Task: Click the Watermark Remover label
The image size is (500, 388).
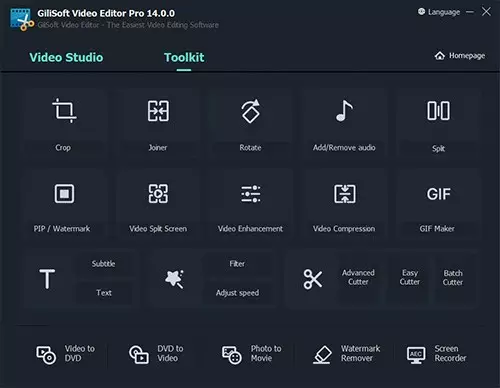Action: pyautogui.click(x=360, y=353)
